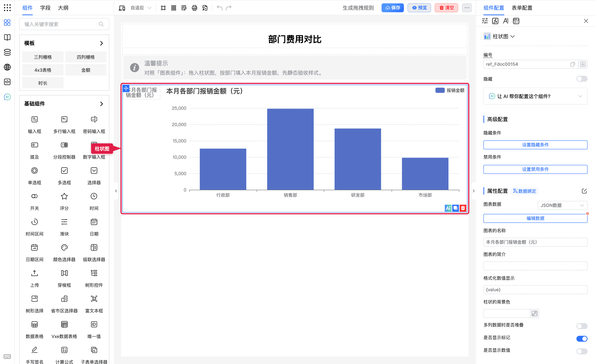595x364 pixels.
Task: Open the 自适应 layout dropdown
Action: tap(141, 8)
